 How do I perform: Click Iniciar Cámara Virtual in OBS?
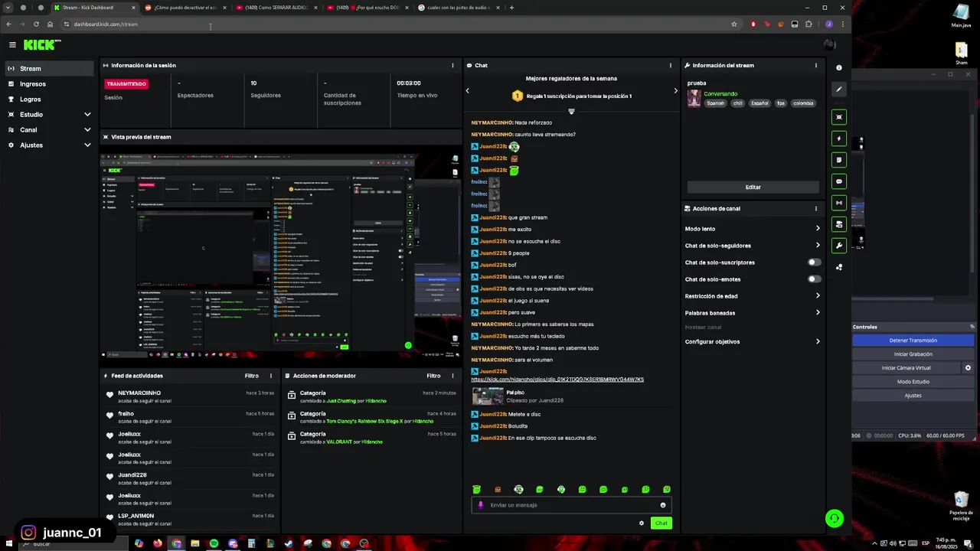906,368
